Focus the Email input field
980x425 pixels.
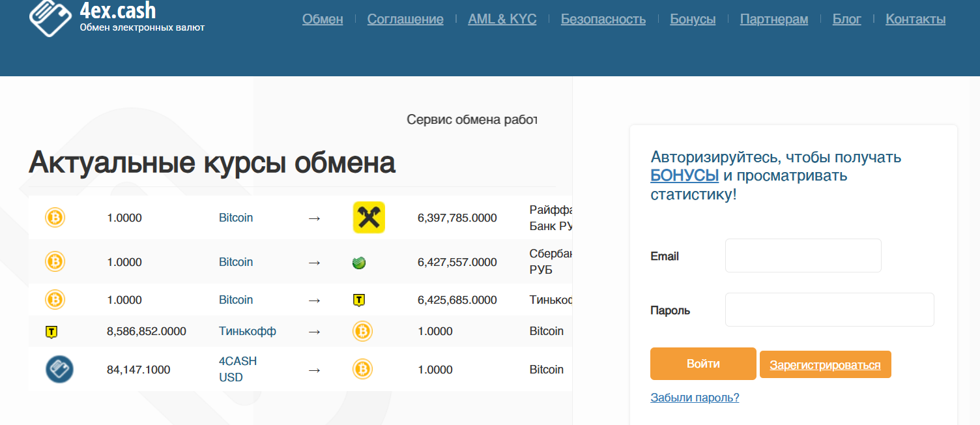coord(803,256)
